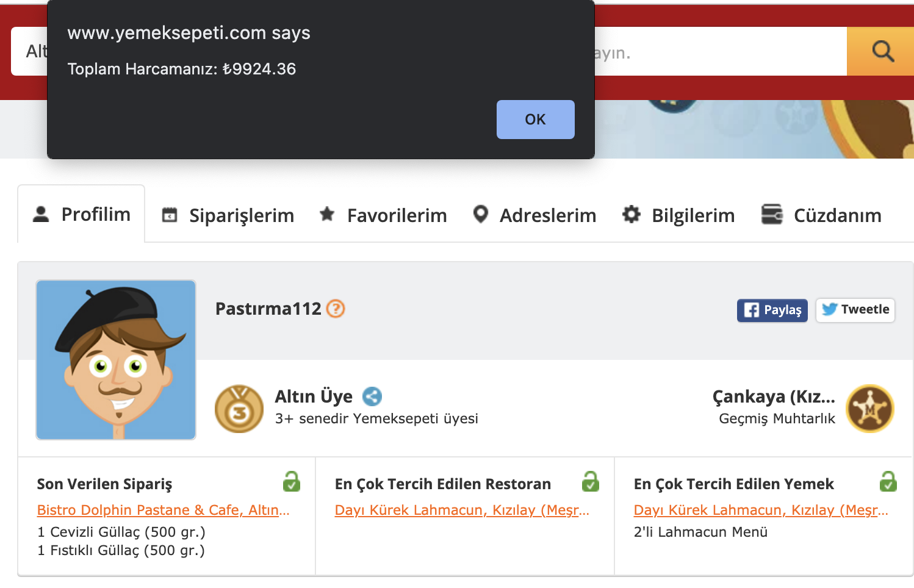Viewport: 914px width, 588px height.
Task: Open Dayı Kürek Lahmacun link under Restoran
Action: [462, 510]
